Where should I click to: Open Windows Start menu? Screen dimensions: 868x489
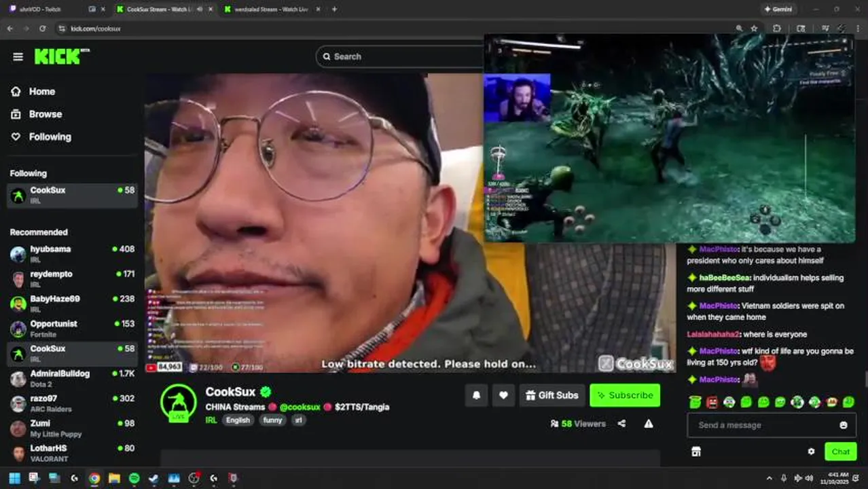(x=14, y=478)
